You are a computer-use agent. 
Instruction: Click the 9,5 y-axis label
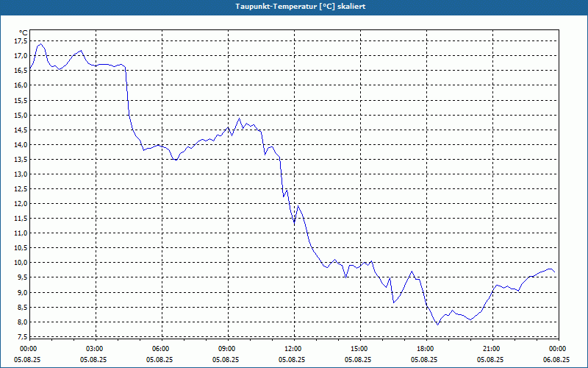point(22,277)
